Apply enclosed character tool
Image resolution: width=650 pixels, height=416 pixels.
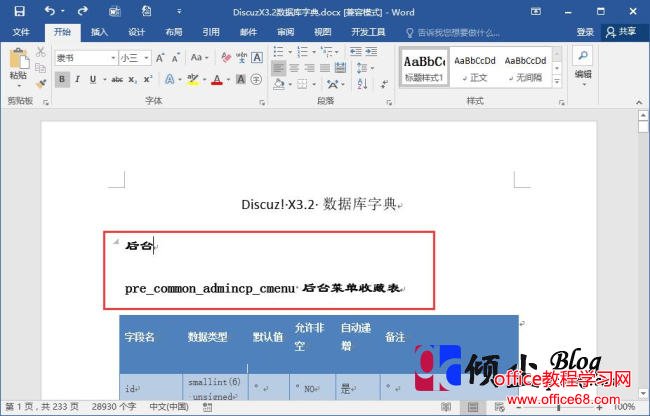257,79
